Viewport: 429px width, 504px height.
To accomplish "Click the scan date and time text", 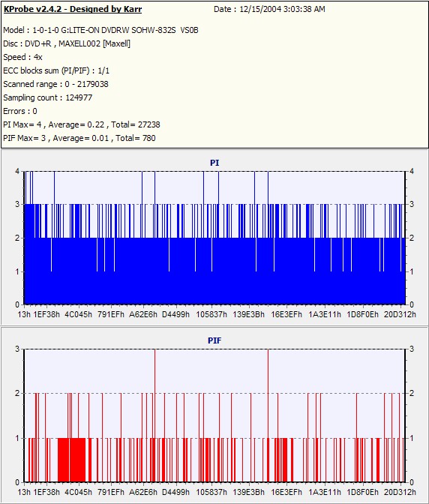I will coord(269,9).
